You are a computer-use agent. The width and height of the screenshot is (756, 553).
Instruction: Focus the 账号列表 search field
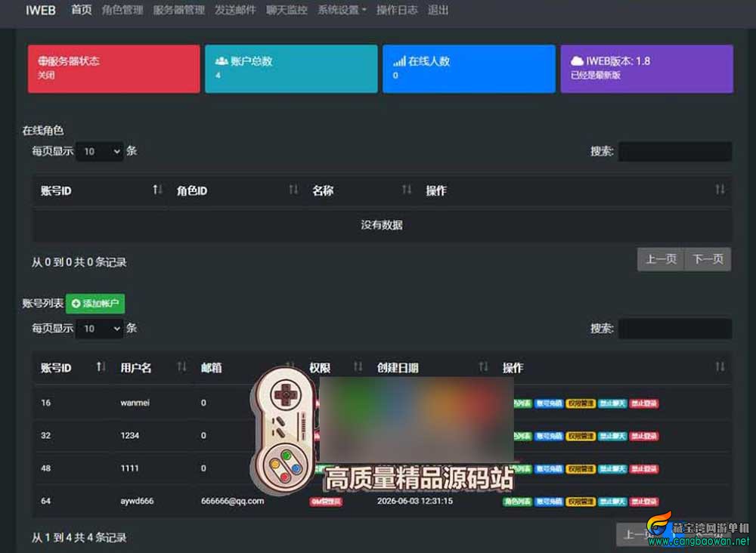click(675, 329)
